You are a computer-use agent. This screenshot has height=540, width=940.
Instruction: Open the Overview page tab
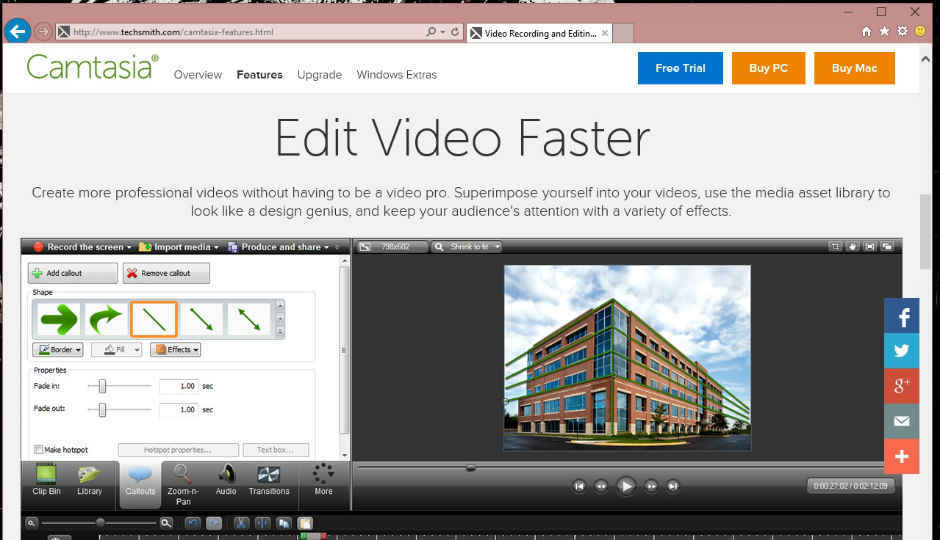pos(198,75)
